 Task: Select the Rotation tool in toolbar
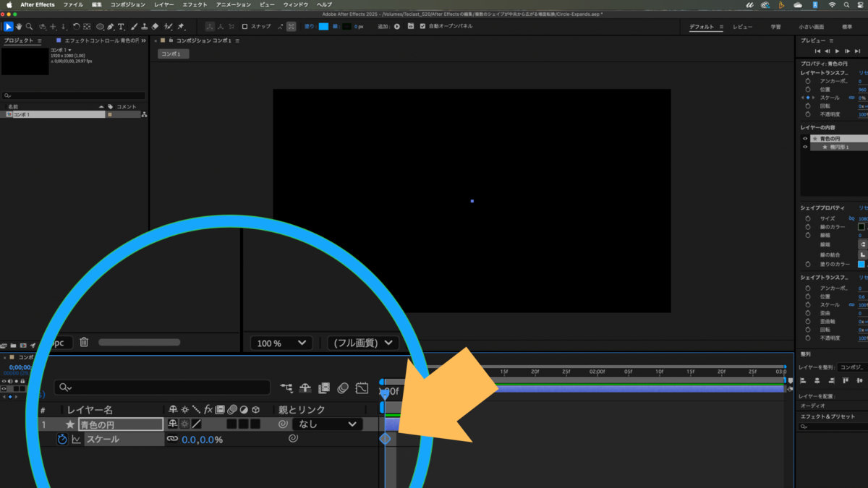(x=76, y=27)
